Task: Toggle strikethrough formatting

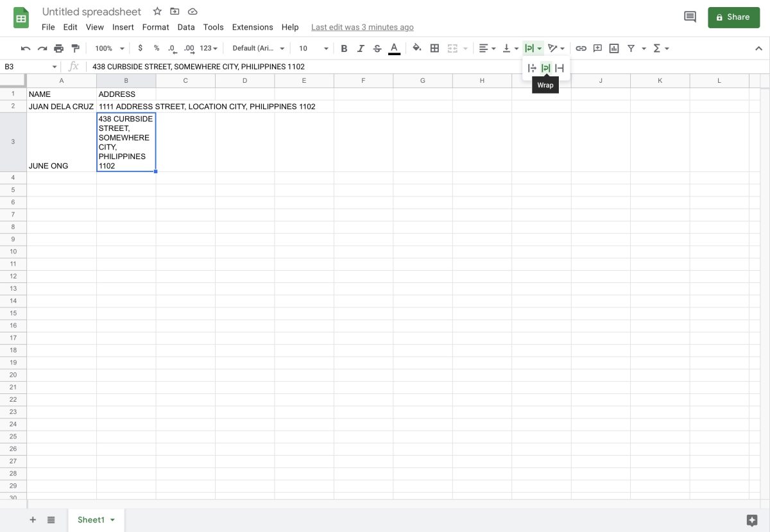Action: pos(377,48)
